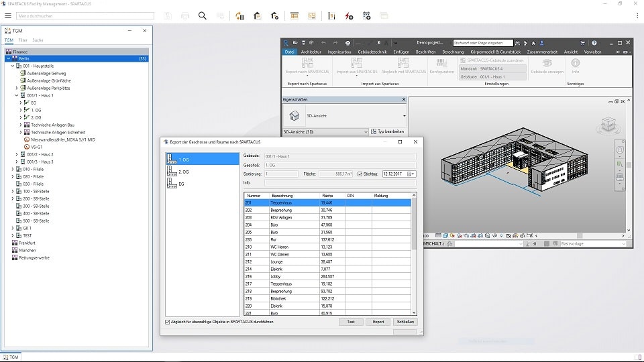This screenshot has width=644, height=362.
Task: Open the Stichtag date picker dropdown
Action: (412, 174)
